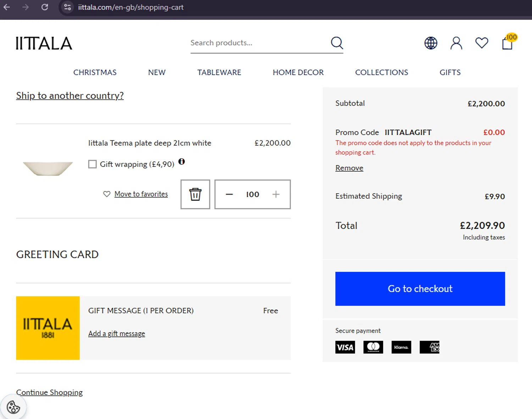This screenshot has width=532, height=419.
Task: Click Continue Shopping link
Action: [x=49, y=392]
